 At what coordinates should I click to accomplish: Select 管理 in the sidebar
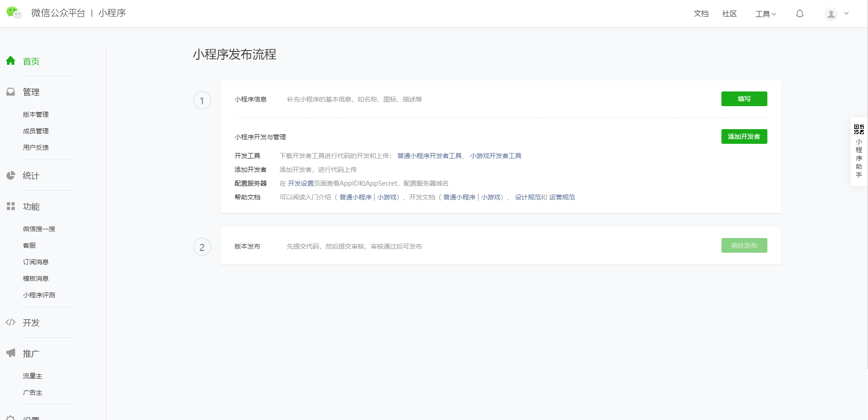click(31, 92)
